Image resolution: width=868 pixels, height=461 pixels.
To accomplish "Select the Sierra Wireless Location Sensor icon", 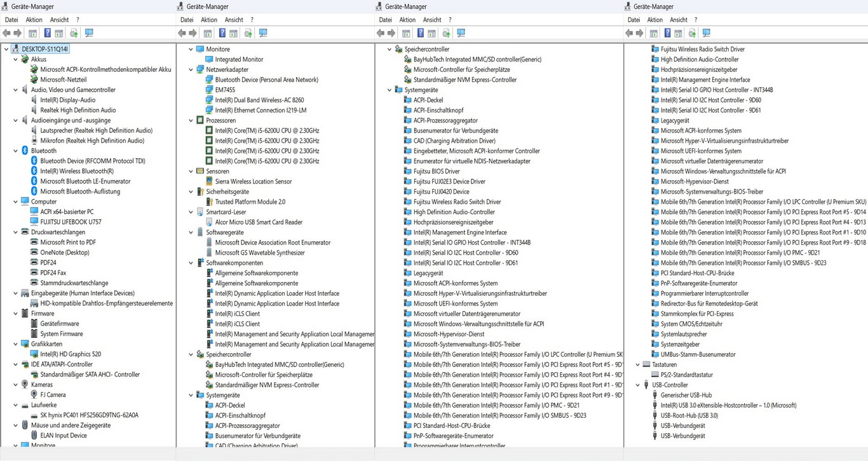I will tap(209, 182).
